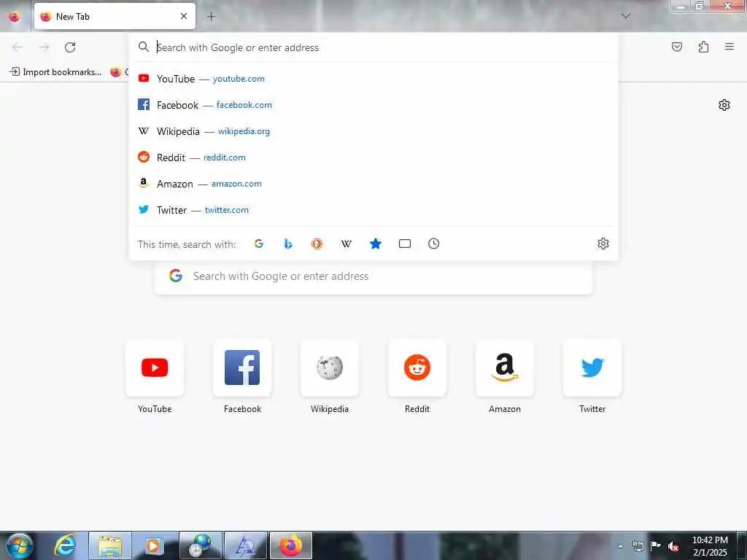Open the Windows Start menu
The image size is (747, 560).
20,545
